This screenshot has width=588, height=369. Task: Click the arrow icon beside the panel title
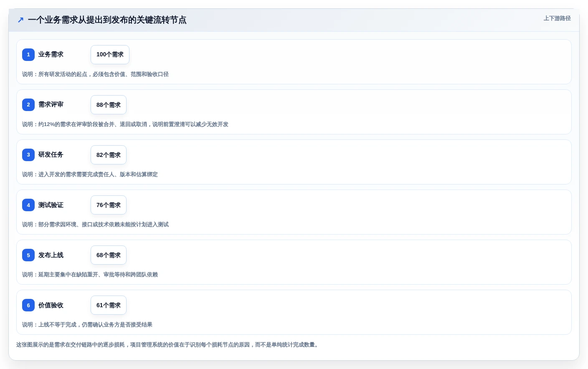click(20, 20)
